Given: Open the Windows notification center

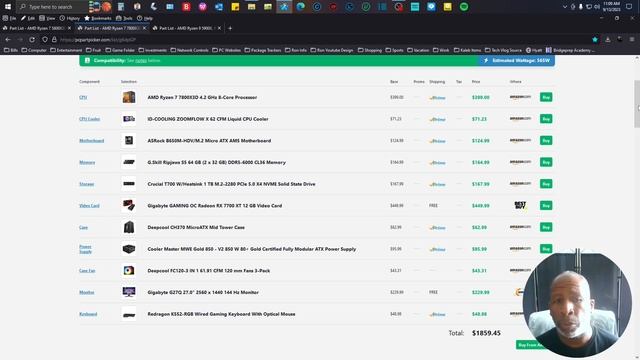Looking at the screenshot, I should pyautogui.click(x=629, y=7).
